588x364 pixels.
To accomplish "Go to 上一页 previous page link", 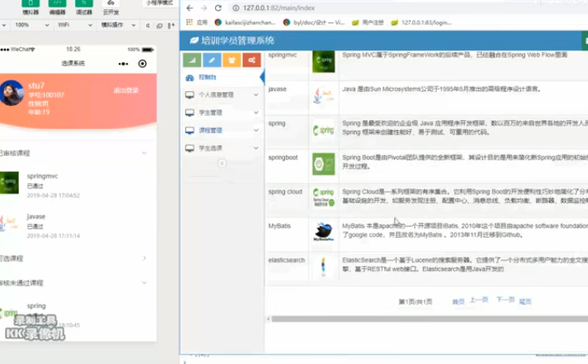I will [x=479, y=300].
